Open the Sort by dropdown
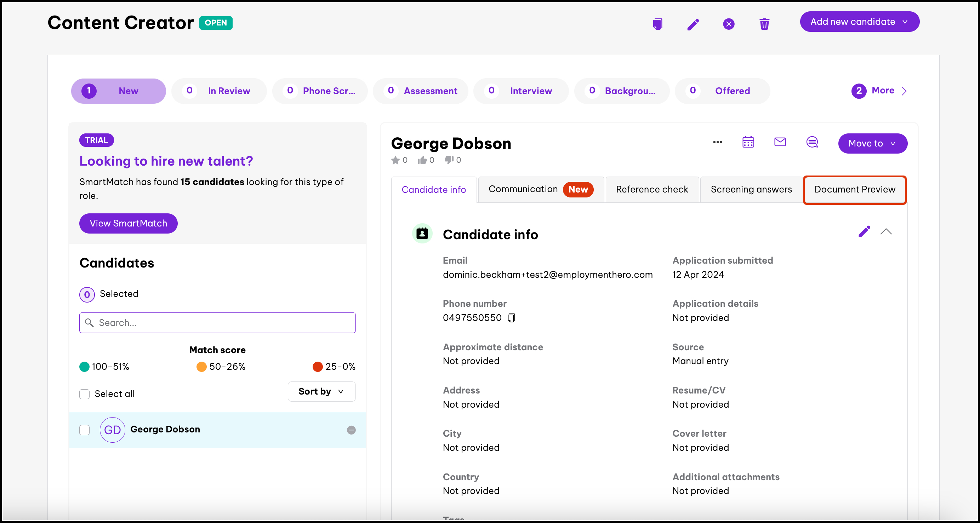Viewport: 980px width, 523px height. tap(321, 391)
